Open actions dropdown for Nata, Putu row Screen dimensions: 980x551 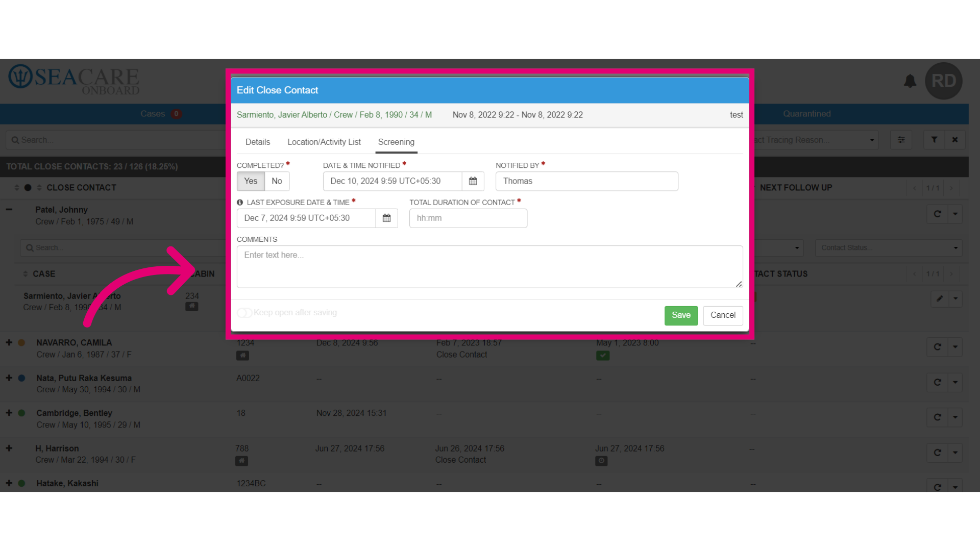pyautogui.click(x=955, y=383)
